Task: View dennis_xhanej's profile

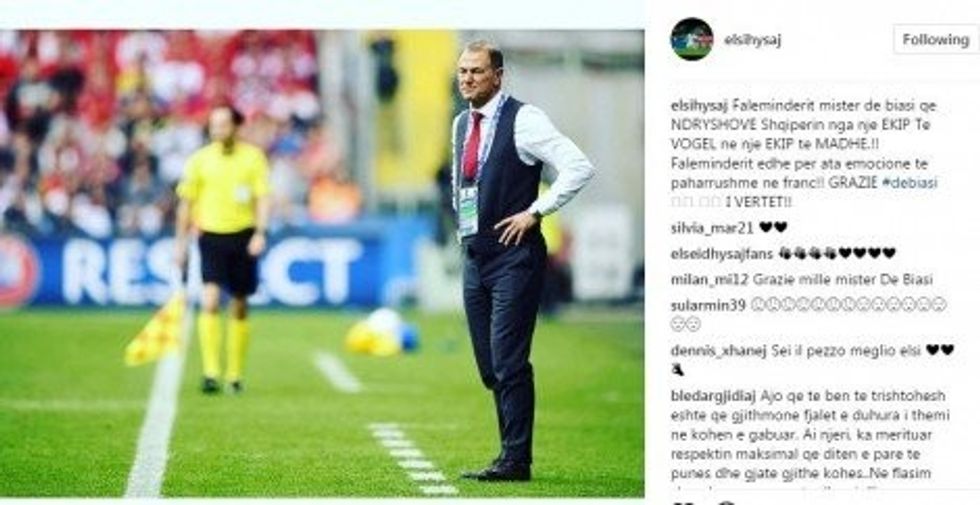Action: pyautogui.click(x=718, y=350)
